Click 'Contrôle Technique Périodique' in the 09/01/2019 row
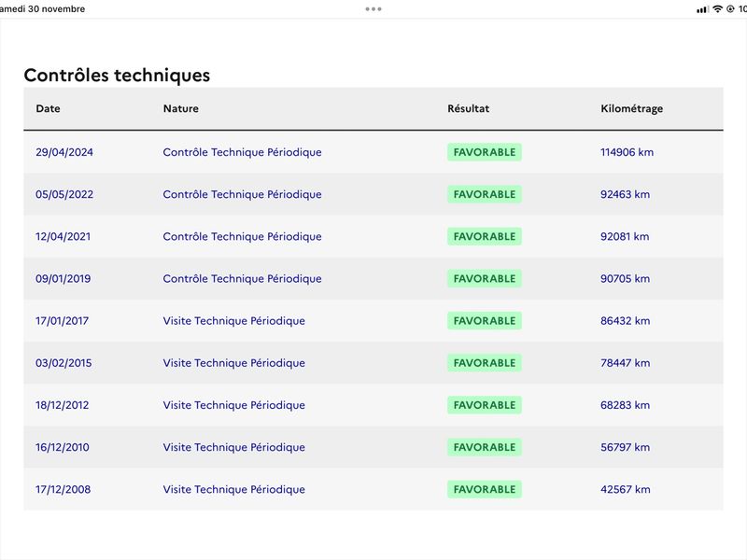 [242, 278]
